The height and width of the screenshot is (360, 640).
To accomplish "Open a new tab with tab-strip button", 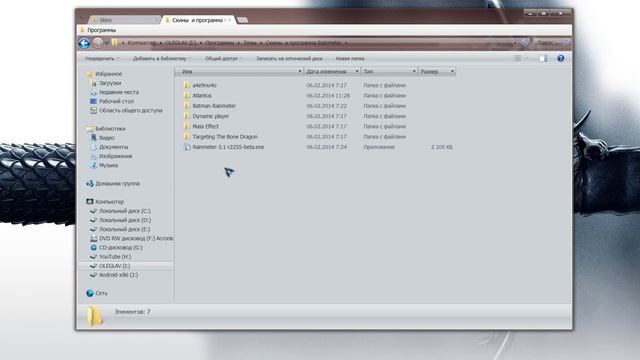I will click(242, 20).
